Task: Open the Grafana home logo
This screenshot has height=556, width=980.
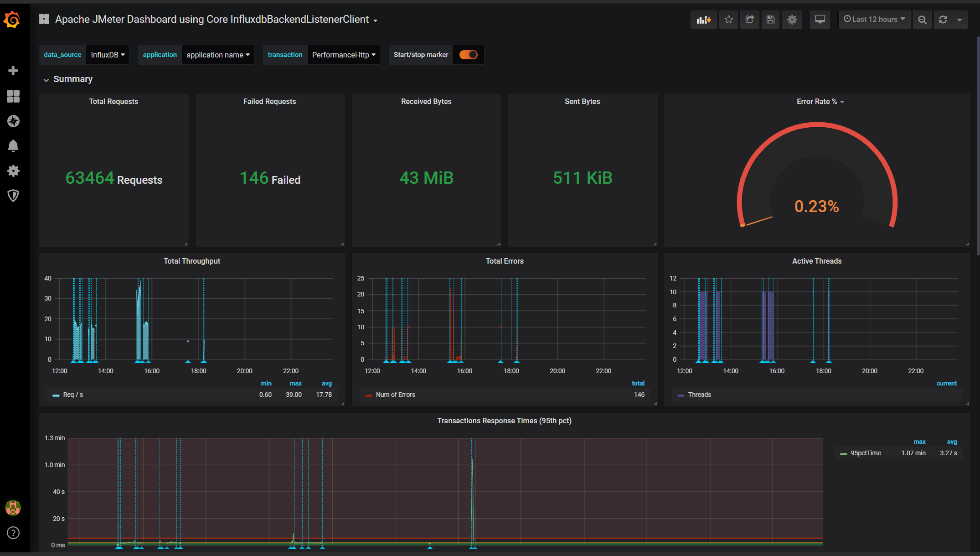Action: pos(12,20)
